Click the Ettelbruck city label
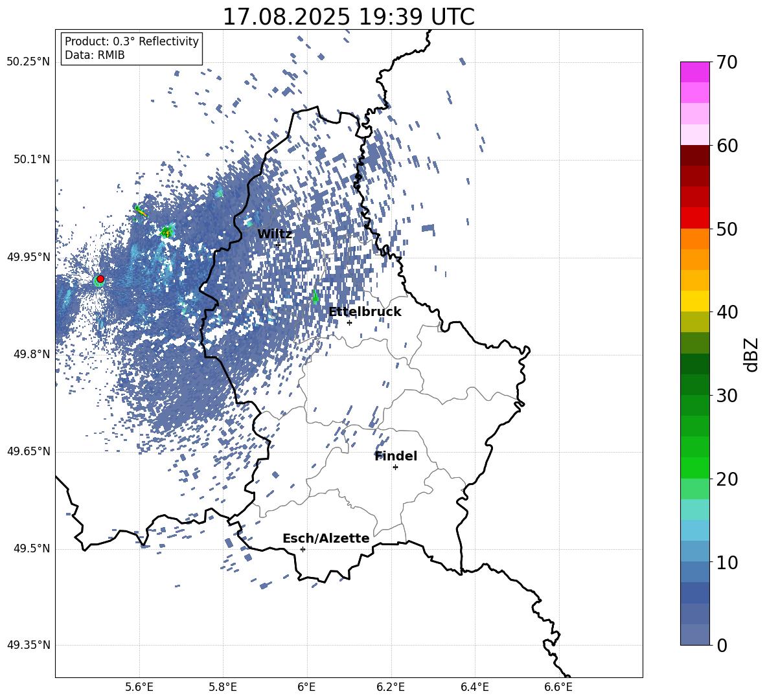The width and height of the screenshot is (767, 700). click(x=365, y=312)
